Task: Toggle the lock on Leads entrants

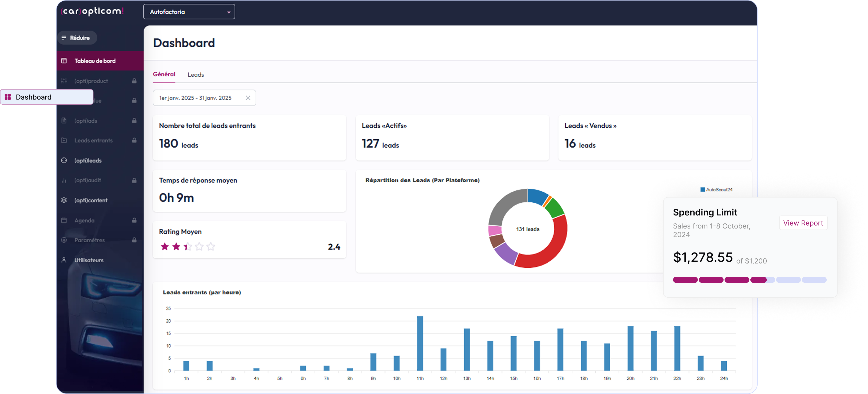Action: coord(134,140)
